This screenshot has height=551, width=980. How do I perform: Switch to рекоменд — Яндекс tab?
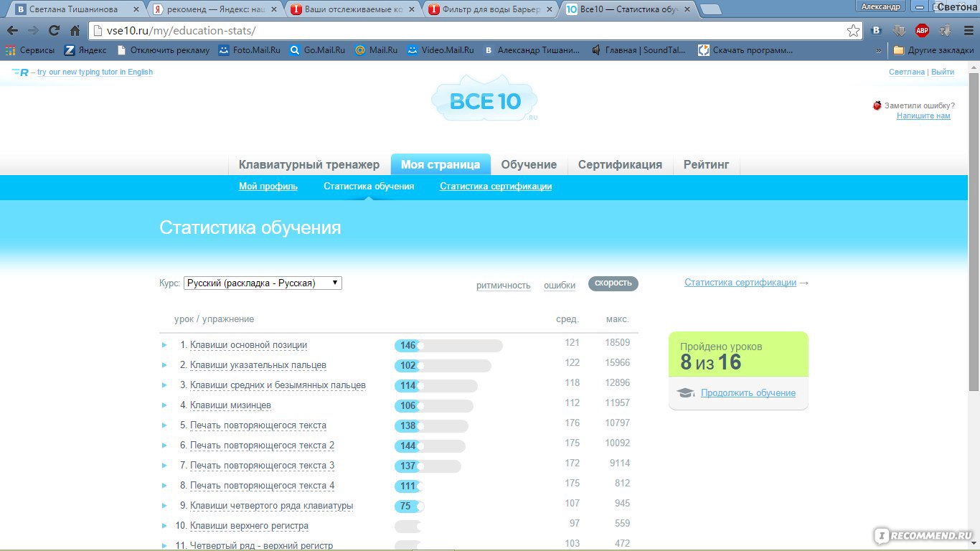click(x=214, y=9)
